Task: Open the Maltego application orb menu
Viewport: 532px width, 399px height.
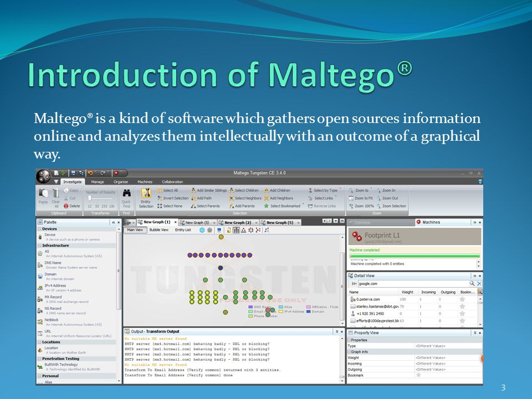Action: (x=43, y=176)
